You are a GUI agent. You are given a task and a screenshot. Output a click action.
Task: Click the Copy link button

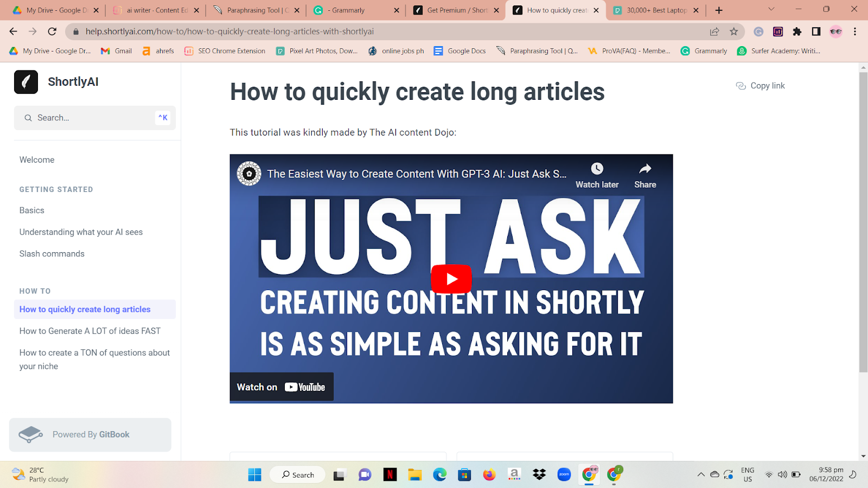click(x=761, y=86)
